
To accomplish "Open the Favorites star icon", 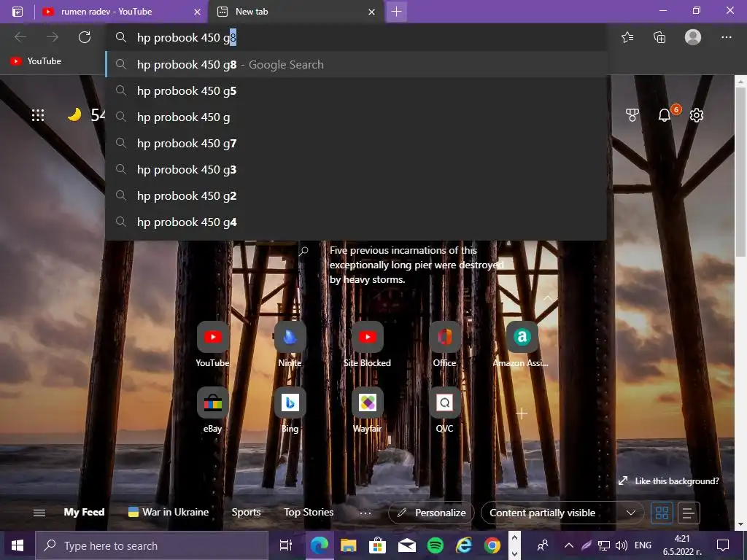I will click(627, 37).
